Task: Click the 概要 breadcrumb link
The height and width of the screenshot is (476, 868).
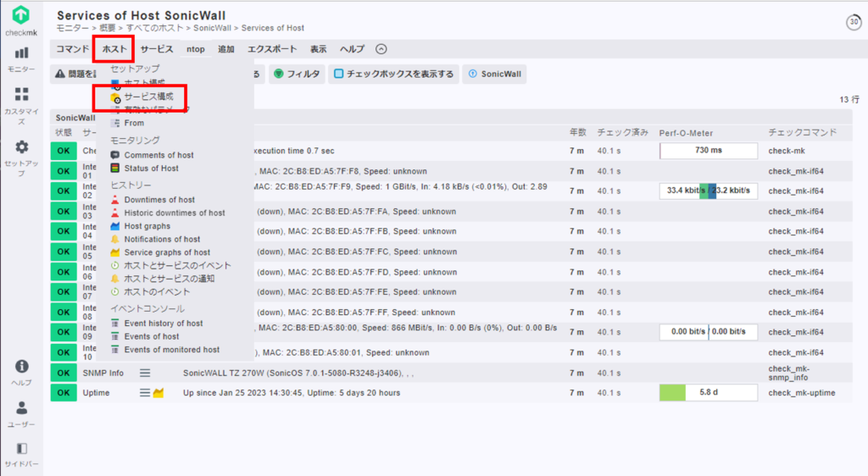Action: 108,28
